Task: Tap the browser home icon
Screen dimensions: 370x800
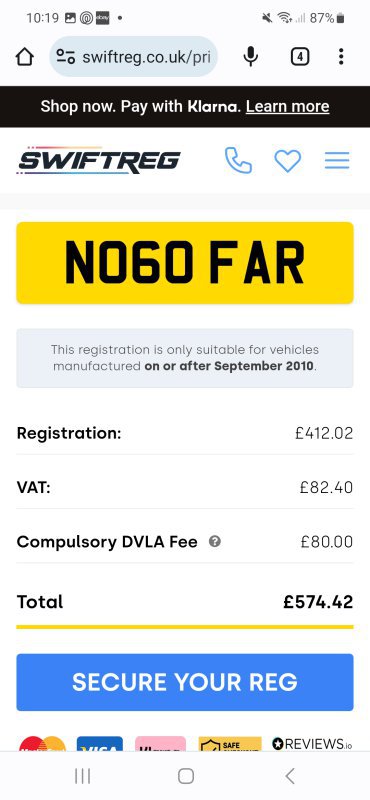Action: (x=24, y=57)
